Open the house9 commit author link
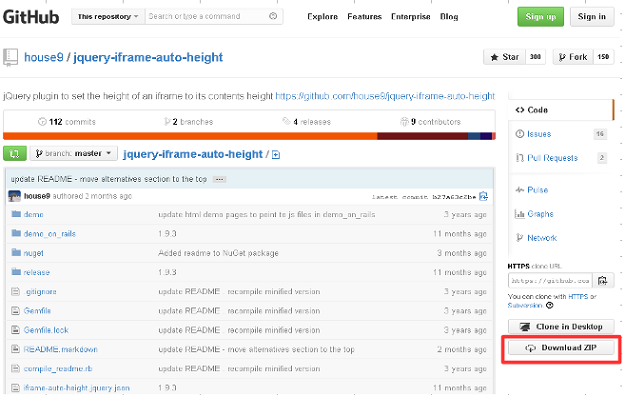Image resolution: width=625 pixels, height=397 pixels. pyautogui.click(x=37, y=196)
